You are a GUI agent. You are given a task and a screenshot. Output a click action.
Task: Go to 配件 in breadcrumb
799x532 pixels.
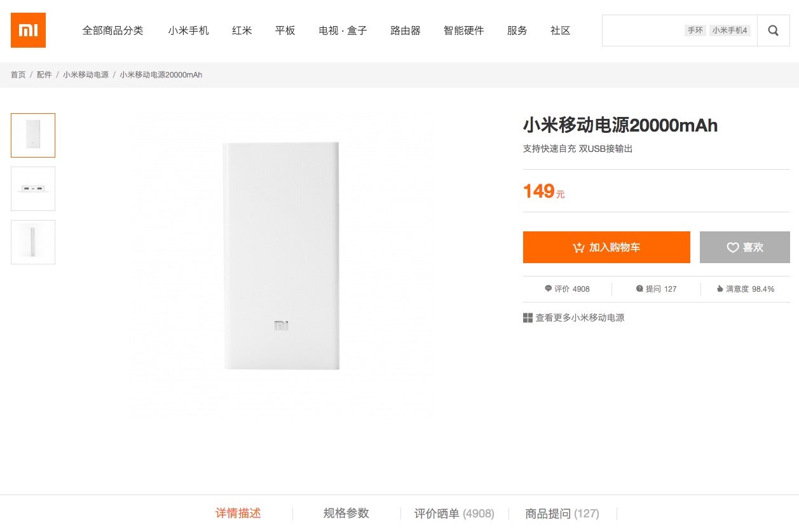tap(44, 75)
